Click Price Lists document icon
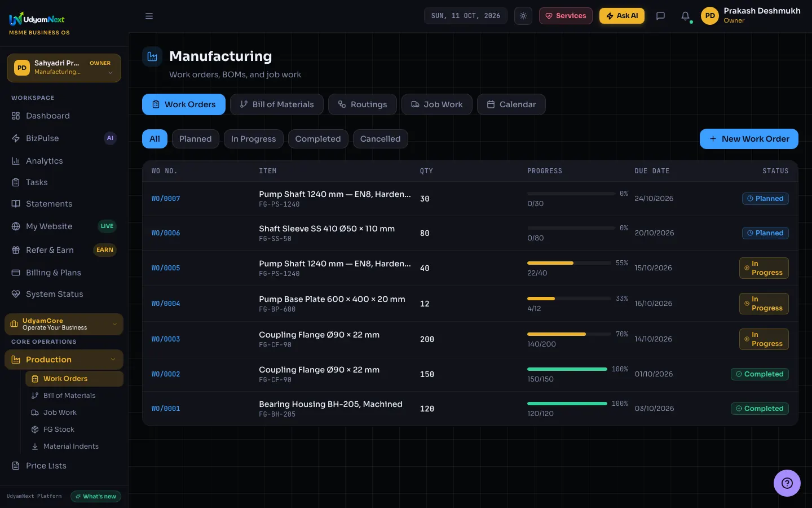The width and height of the screenshot is (812, 508). pos(16,466)
